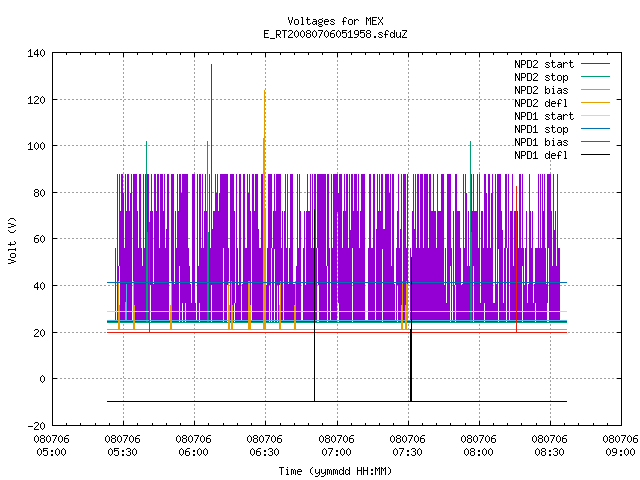
Task: Click the x-axis tick label 08:00
Action: 478,452
